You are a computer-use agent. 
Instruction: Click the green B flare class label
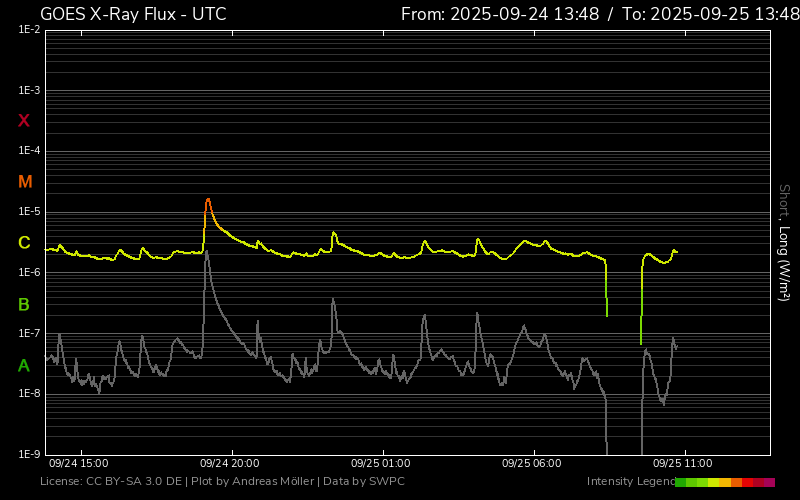(x=24, y=304)
